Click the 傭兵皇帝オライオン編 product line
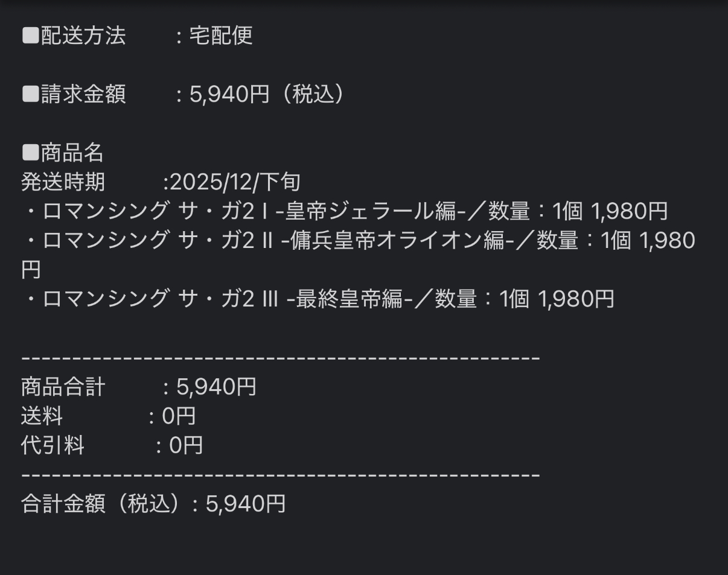 click(x=356, y=241)
